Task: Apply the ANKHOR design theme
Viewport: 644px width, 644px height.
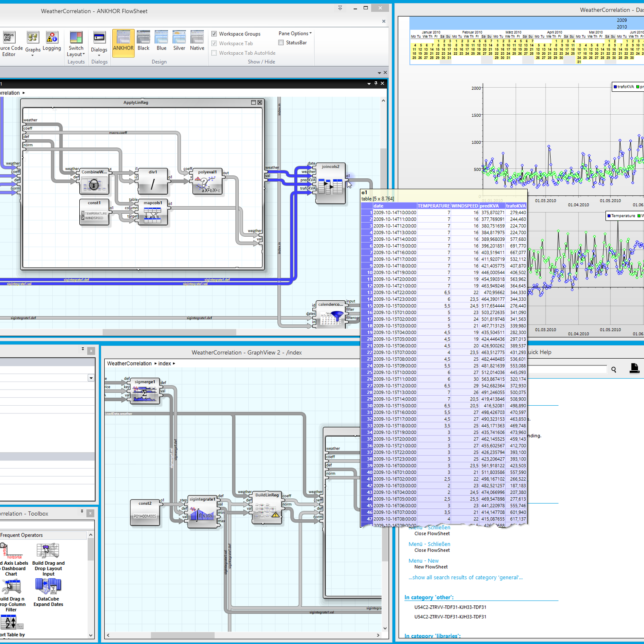Action: pos(123,43)
